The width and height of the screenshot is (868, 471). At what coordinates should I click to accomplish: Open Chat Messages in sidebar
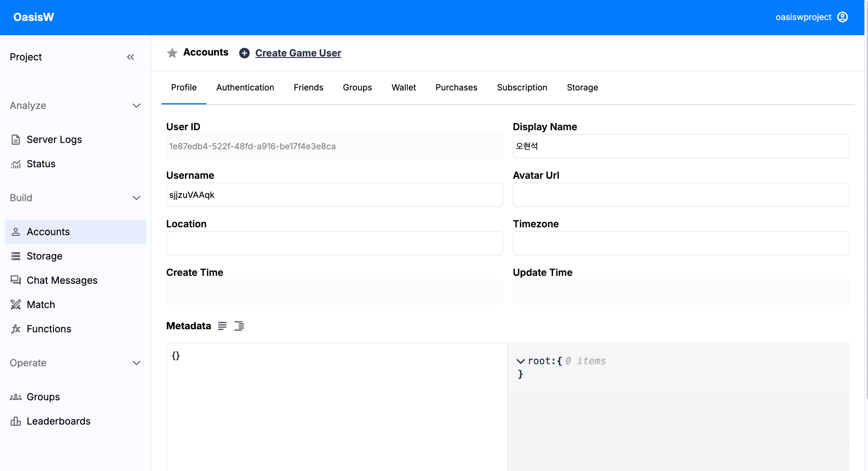coord(76,280)
